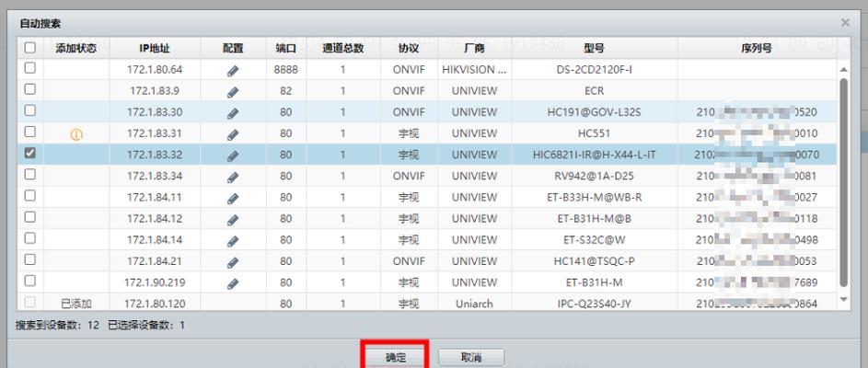Select IP address 172.1.80.120
Screen dimensions: 868x368
coord(155,304)
